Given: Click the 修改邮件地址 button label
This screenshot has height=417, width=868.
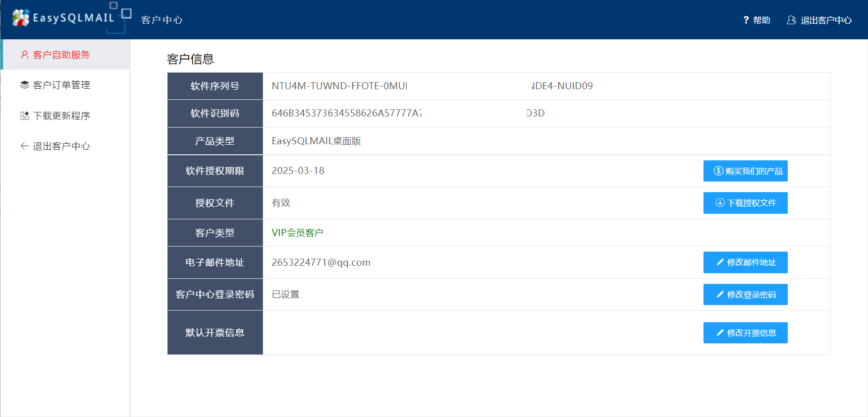Looking at the screenshot, I should [751, 262].
